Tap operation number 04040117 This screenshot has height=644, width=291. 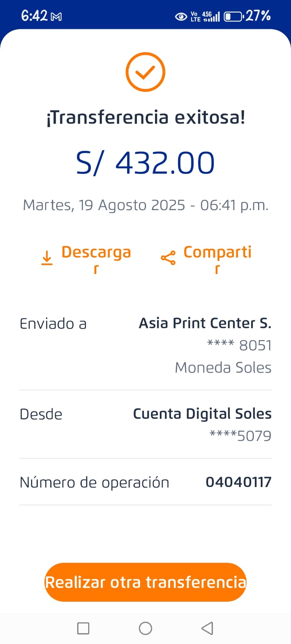click(238, 482)
